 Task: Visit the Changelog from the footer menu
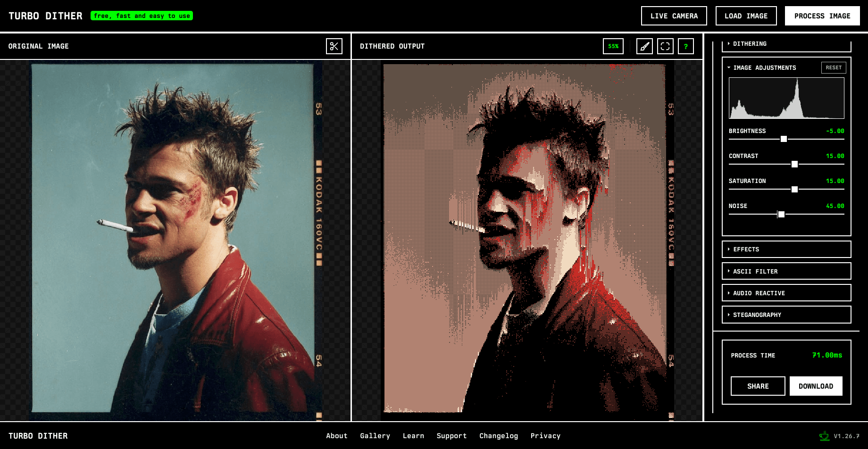[x=499, y=435]
